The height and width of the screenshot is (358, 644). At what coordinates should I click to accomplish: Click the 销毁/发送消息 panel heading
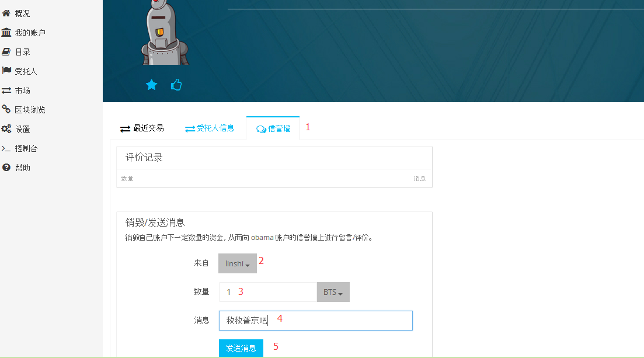[x=155, y=223]
